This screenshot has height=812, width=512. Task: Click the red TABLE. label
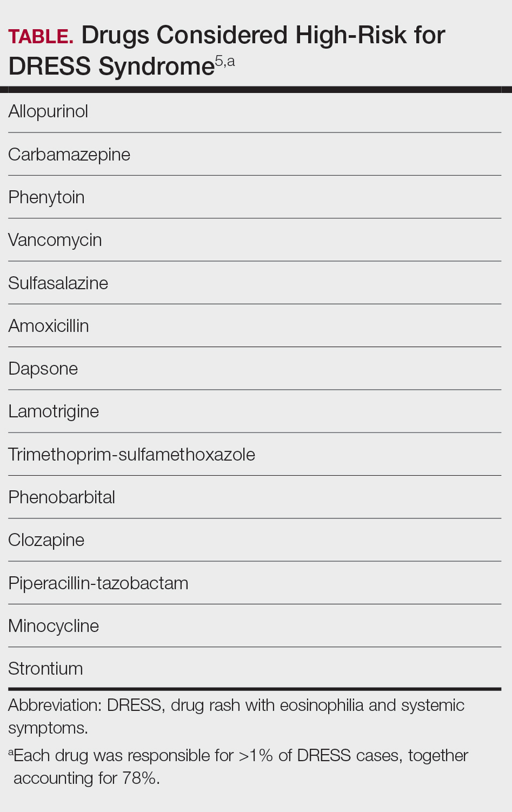(x=41, y=37)
